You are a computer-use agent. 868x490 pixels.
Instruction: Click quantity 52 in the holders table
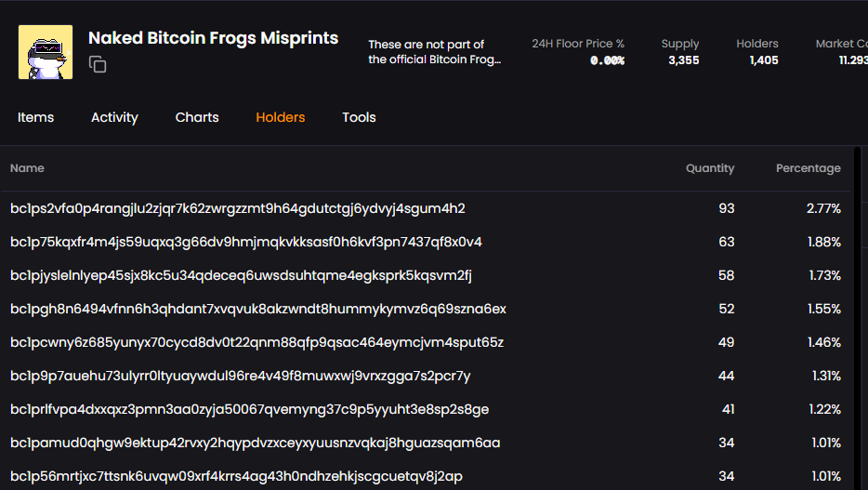(x=727, y=309)
